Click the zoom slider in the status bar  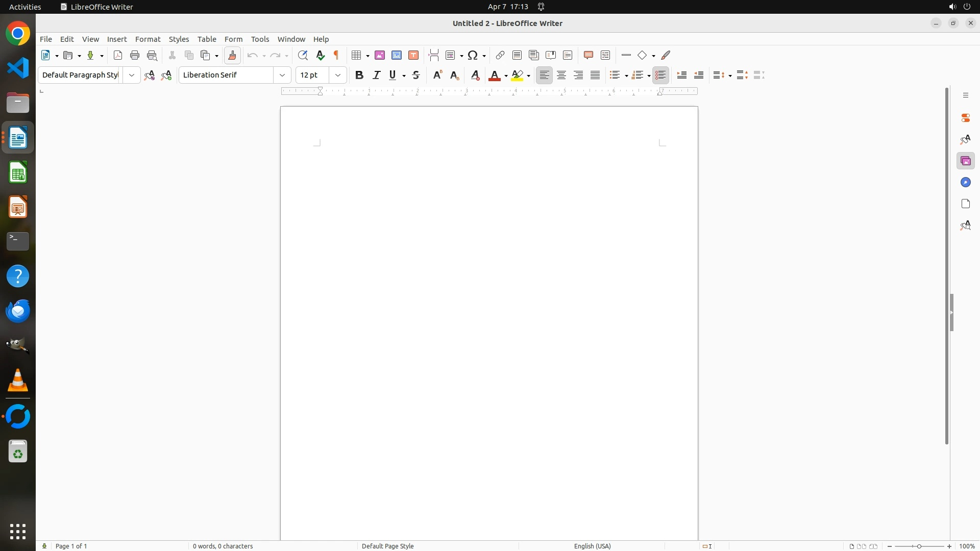(x=919, y=546)
